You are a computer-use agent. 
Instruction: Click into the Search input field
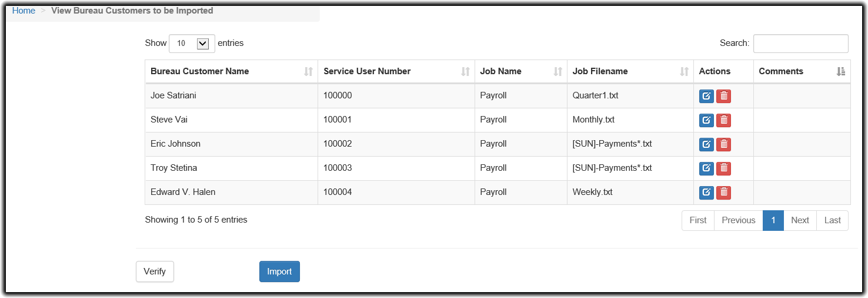[x=800, y=44]
